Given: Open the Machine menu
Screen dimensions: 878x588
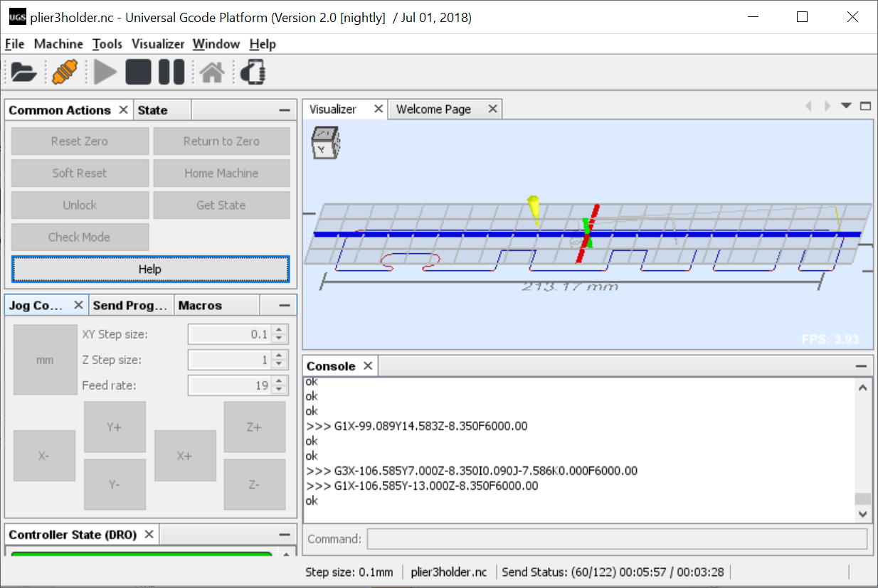Looking at the screenshot, I should point(58,44).
